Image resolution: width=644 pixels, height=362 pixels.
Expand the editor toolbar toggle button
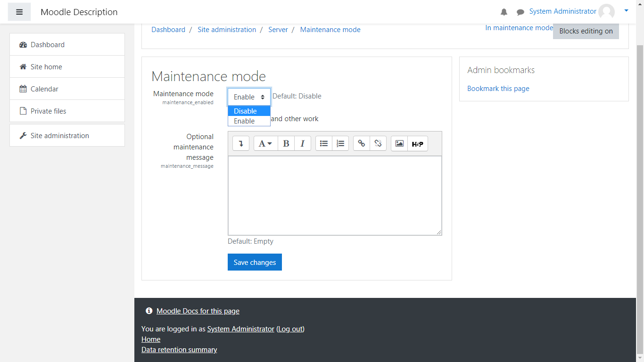coord(241,144)
